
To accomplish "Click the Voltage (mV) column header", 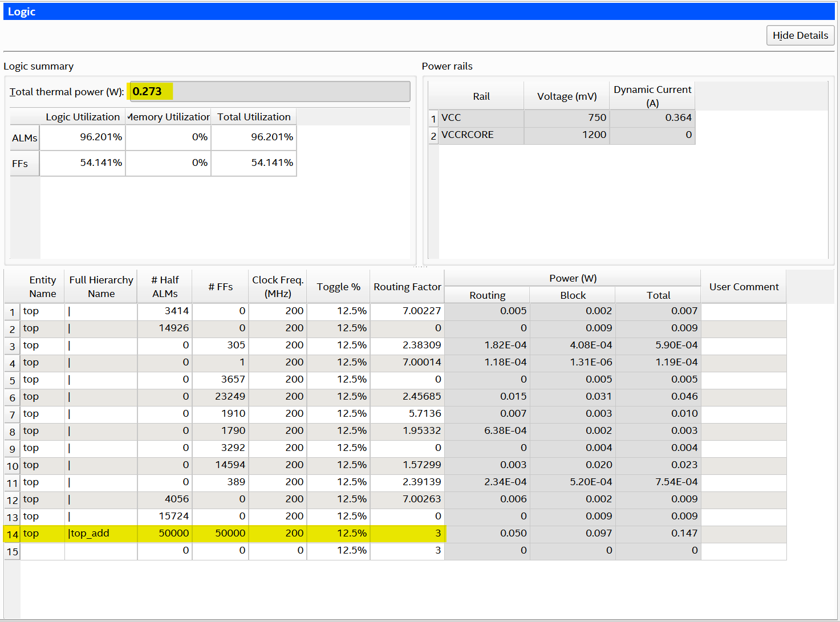I will coord(566,96).
